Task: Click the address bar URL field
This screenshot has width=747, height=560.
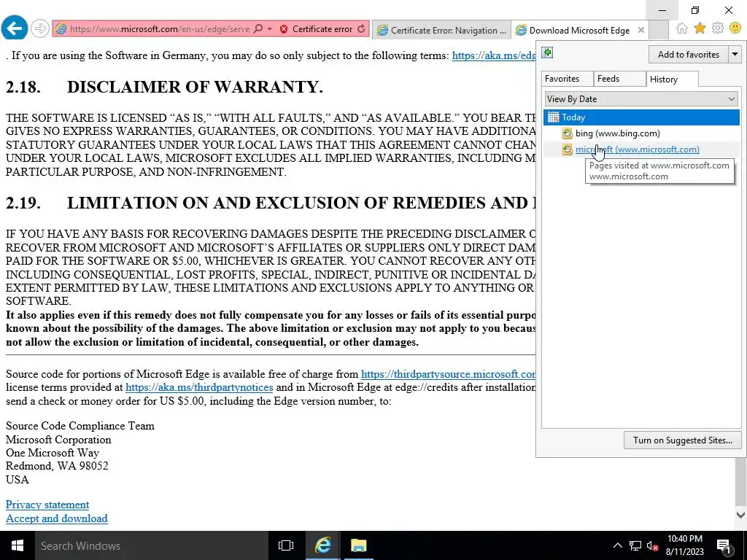Action: coord(159,29)
